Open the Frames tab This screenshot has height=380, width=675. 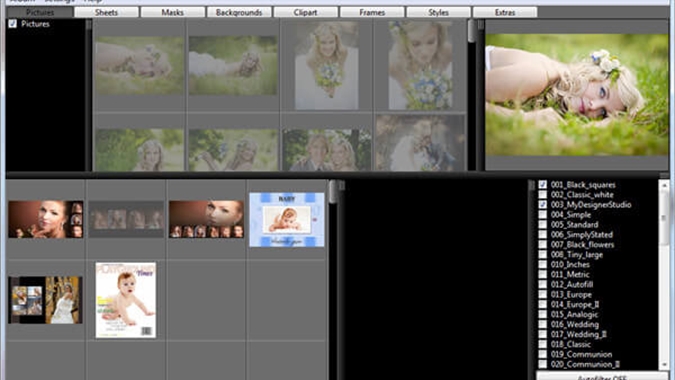pyautogui.click(x=372, y=12)
